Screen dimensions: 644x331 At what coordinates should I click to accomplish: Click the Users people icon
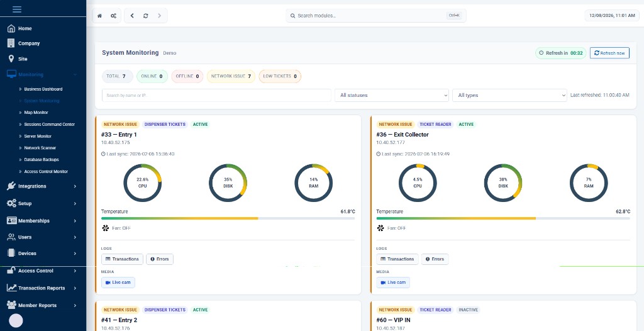pyautogui.click(x=11, y=237)
